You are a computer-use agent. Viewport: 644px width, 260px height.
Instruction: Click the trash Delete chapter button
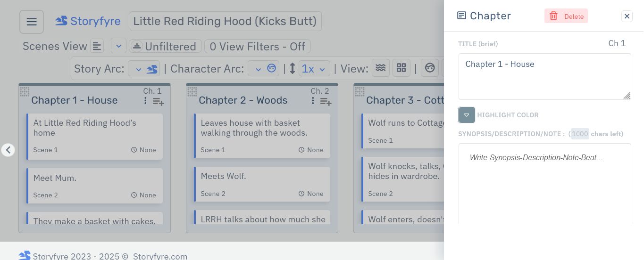pos(566,16)
